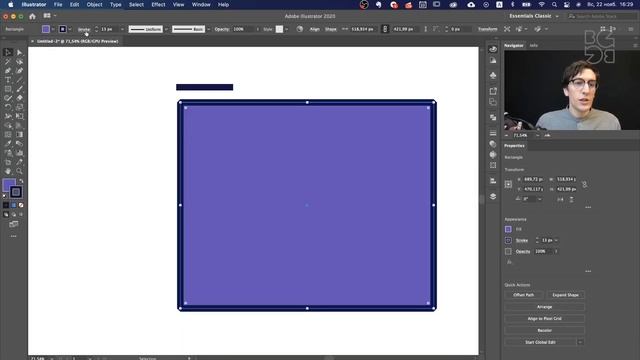Reset to default fill and stroke
This screenshot has width=640, height=360.
(x=5, y=196)
